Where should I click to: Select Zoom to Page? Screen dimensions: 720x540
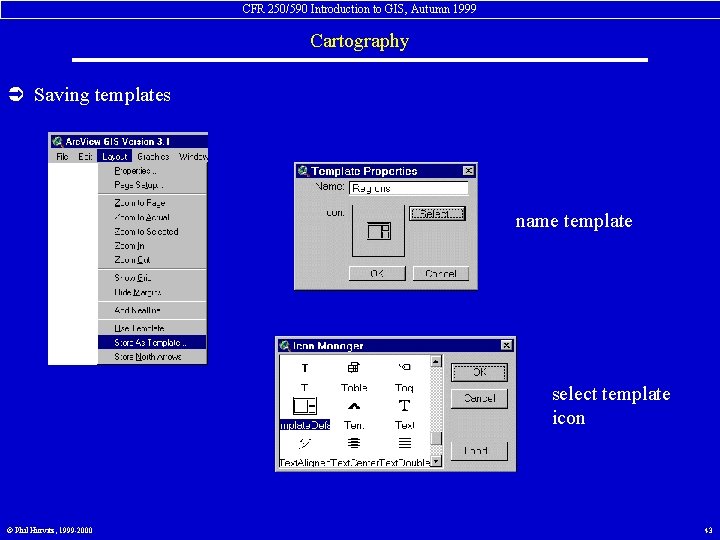point(152,203)
